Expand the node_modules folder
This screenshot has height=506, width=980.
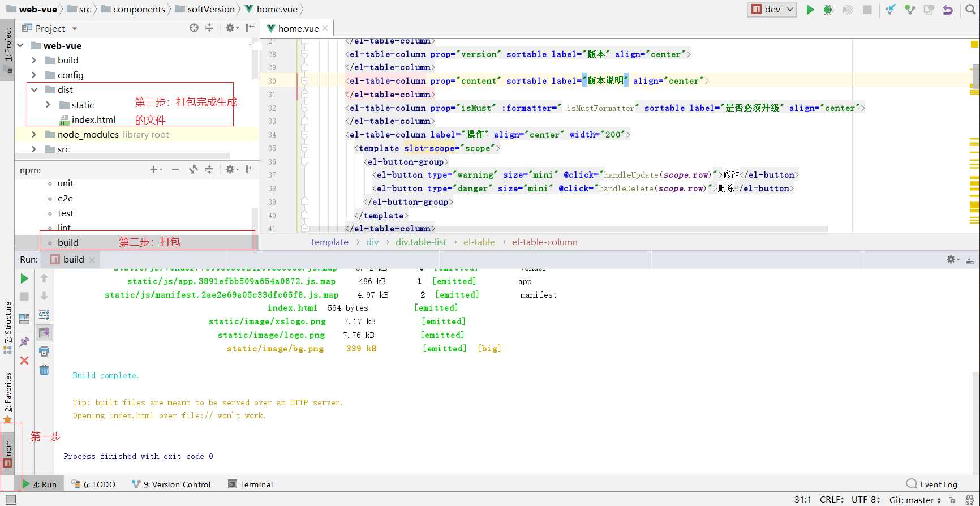click(34, 135)
